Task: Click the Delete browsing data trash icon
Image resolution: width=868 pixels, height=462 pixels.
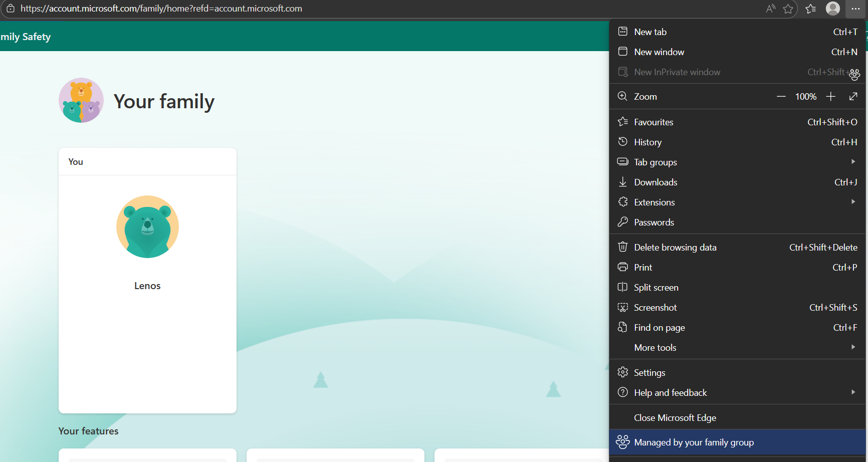Action: tap(622, 247)
